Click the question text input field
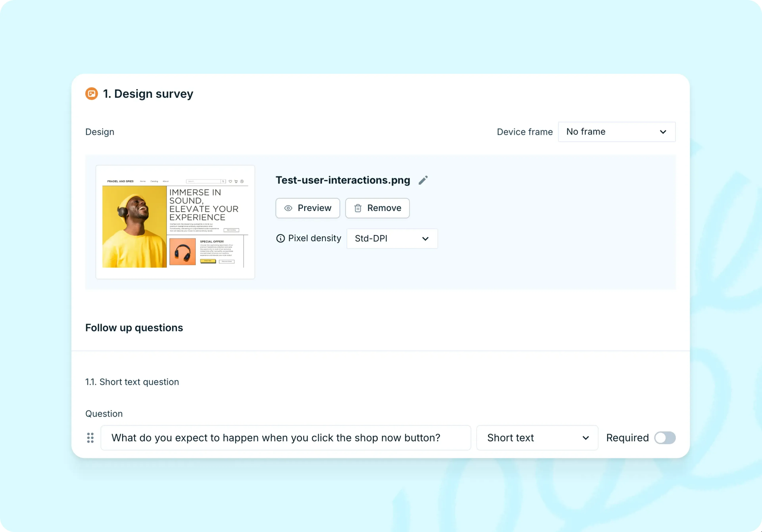 [x=285, y=438]
